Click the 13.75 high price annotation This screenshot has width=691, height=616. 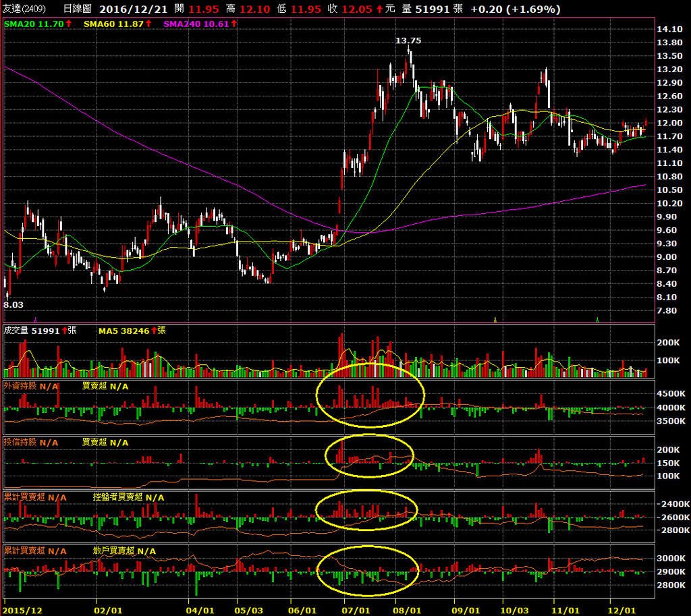tap(408, 40)
